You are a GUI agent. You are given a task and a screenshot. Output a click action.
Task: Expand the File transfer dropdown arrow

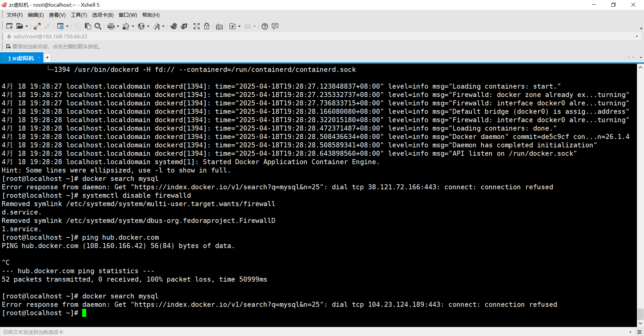tap(133, 26)
